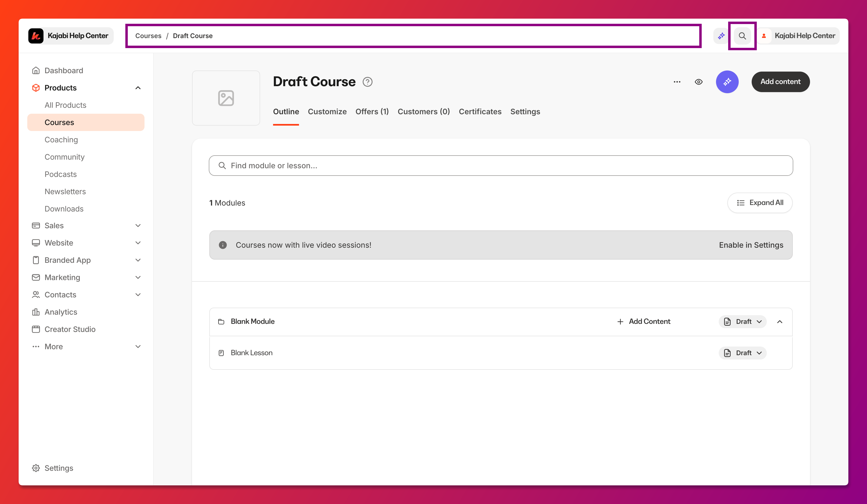Screen dimensions: 867x504
Task: Click the info icon in live sessions banner
Action: coord(223,245)
